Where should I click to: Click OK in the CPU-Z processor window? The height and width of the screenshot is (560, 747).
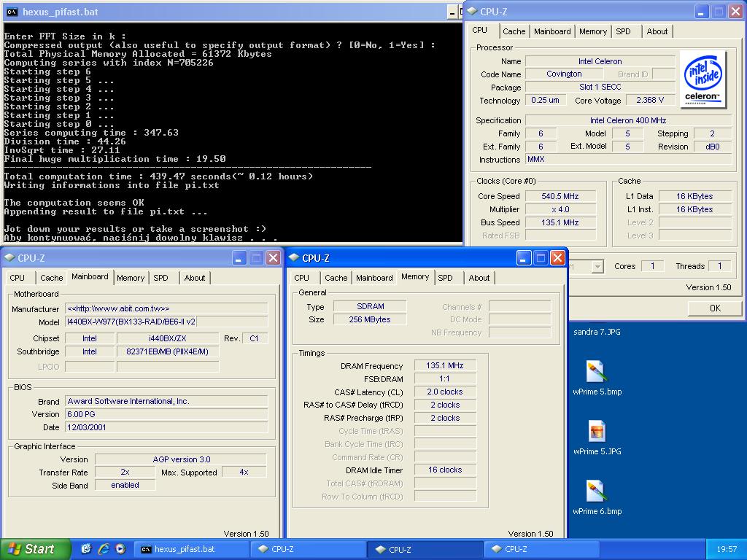(715, 308)
